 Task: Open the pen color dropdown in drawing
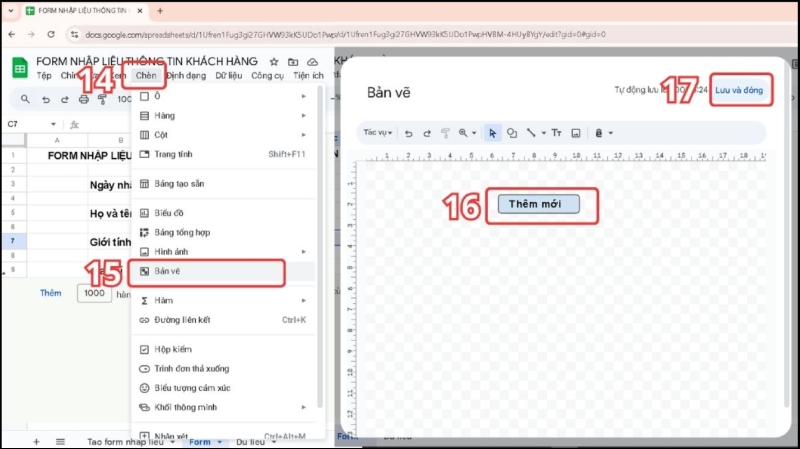coord(604,133)
